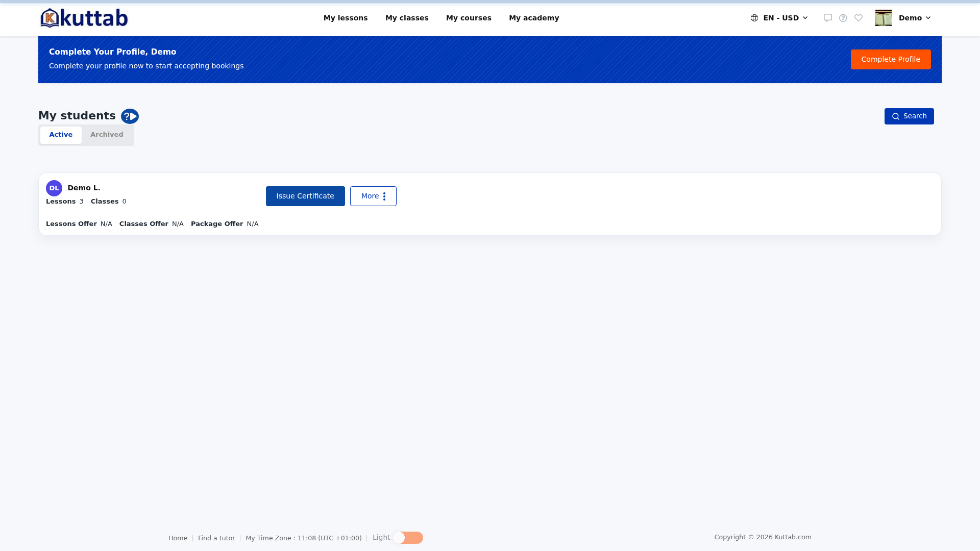Open the EN - USD language currency dropdown
Viewport: 980px width, 551px height.
(x=779, y=18)
